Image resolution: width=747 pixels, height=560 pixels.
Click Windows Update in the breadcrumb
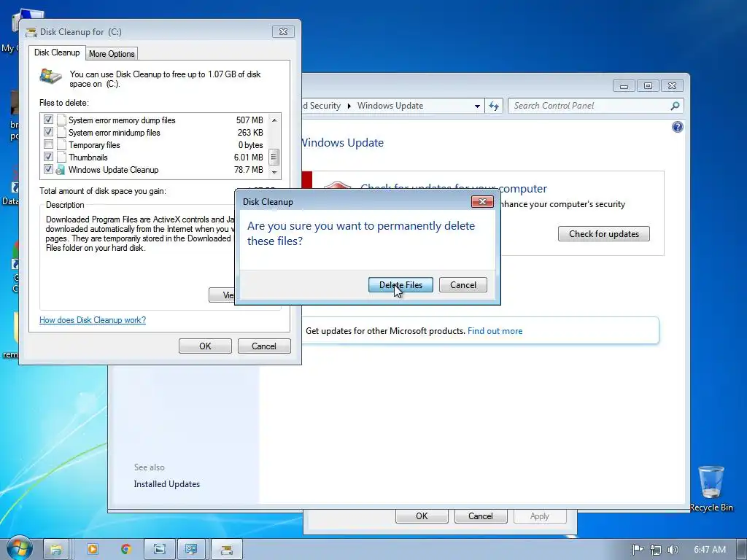coord(390,106)
